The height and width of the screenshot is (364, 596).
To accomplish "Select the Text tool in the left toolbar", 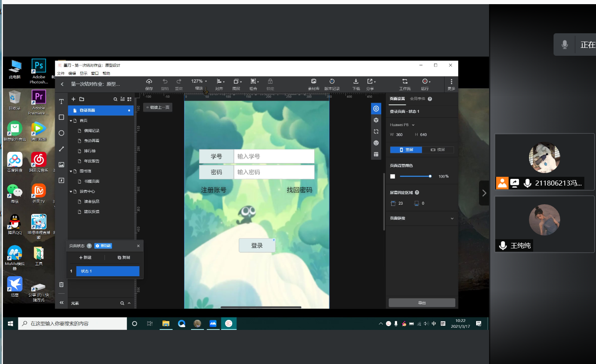I will point(61,102).
